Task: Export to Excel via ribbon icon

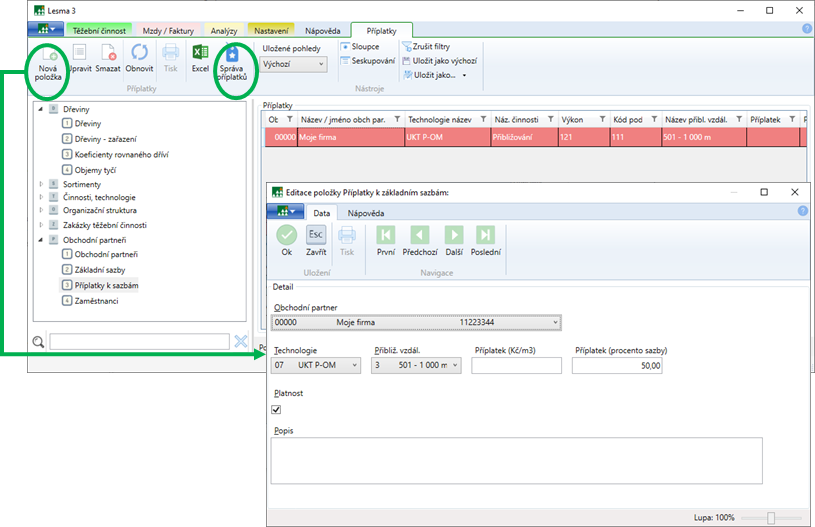Action: coord(200,54)
